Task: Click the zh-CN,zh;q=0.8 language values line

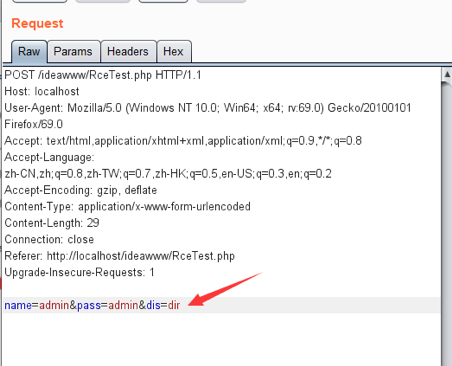Action: (168, 174)
